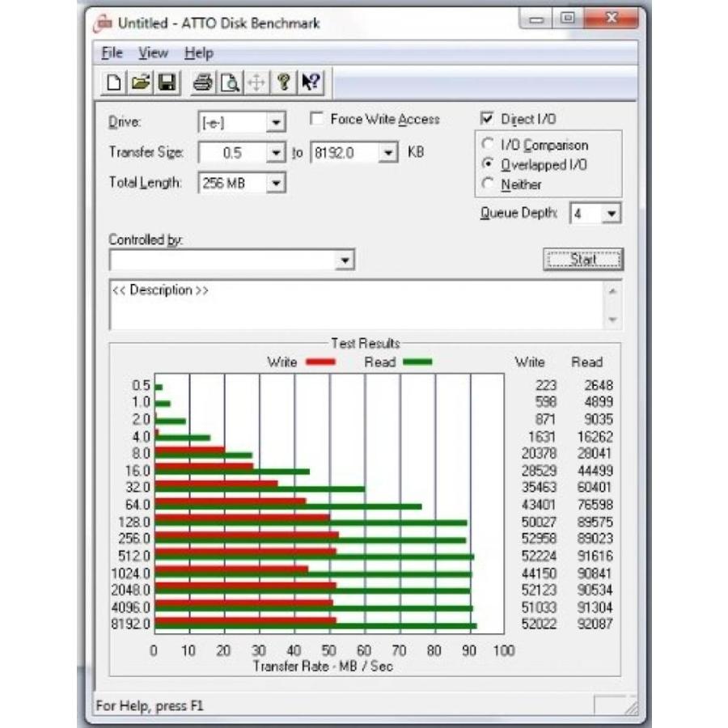Click the 1024.0 transfer size label
The height and width of the screenshot is (728, 728).
click(130, 574)
